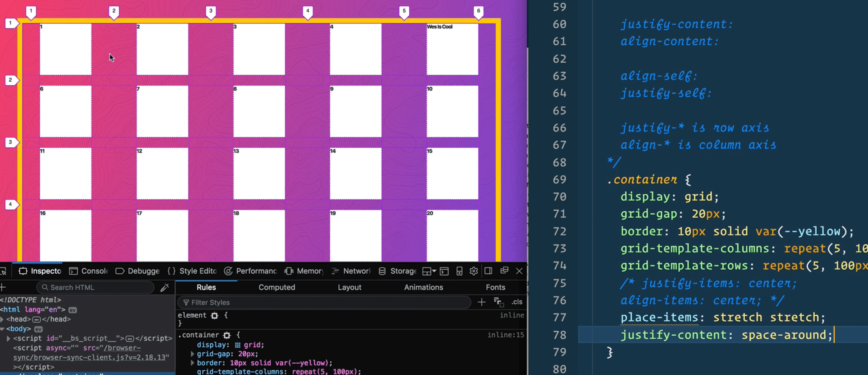Expand the border shorthand property
Viewport: 868px width, 375px height.
[192, 363]
